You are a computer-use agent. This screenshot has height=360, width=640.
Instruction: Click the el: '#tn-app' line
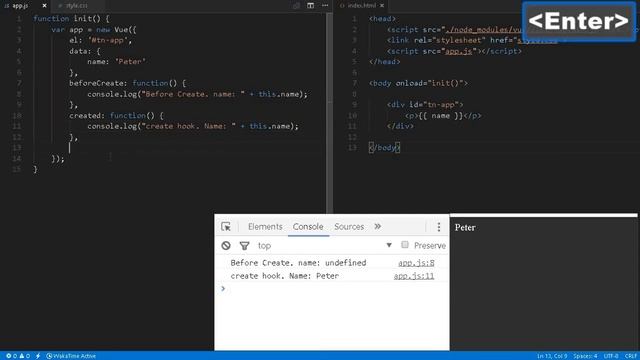tap(100, 40)
